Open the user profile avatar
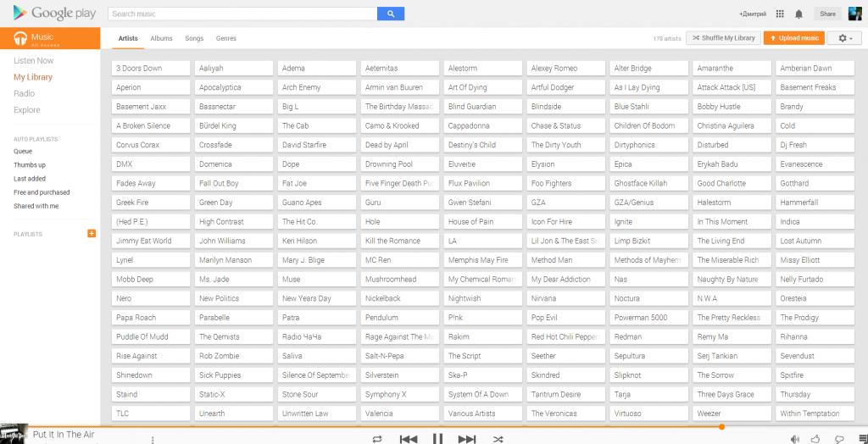Image resolution: width=868 pixels, height=444 pixels. pos(855,14)
